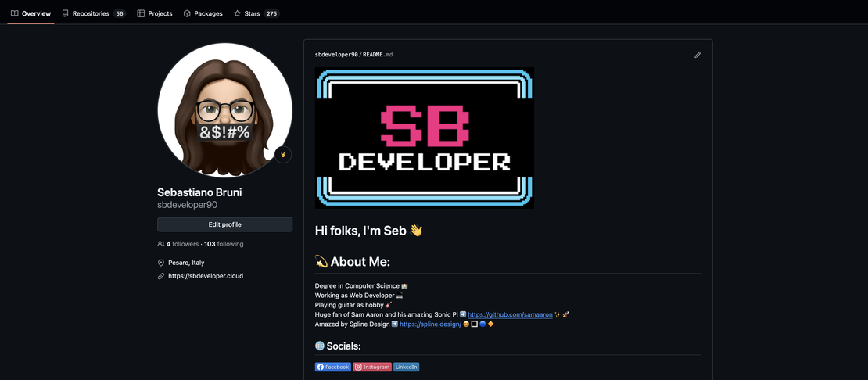Open the Projects tab
868x380 pixels.
[155, 13]
